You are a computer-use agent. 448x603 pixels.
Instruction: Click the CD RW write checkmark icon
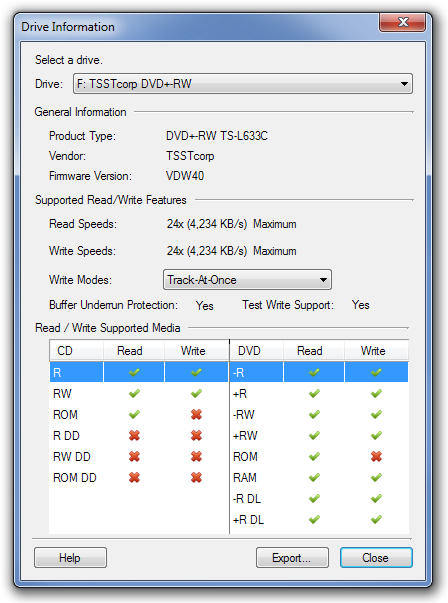[x=196, y=393]
